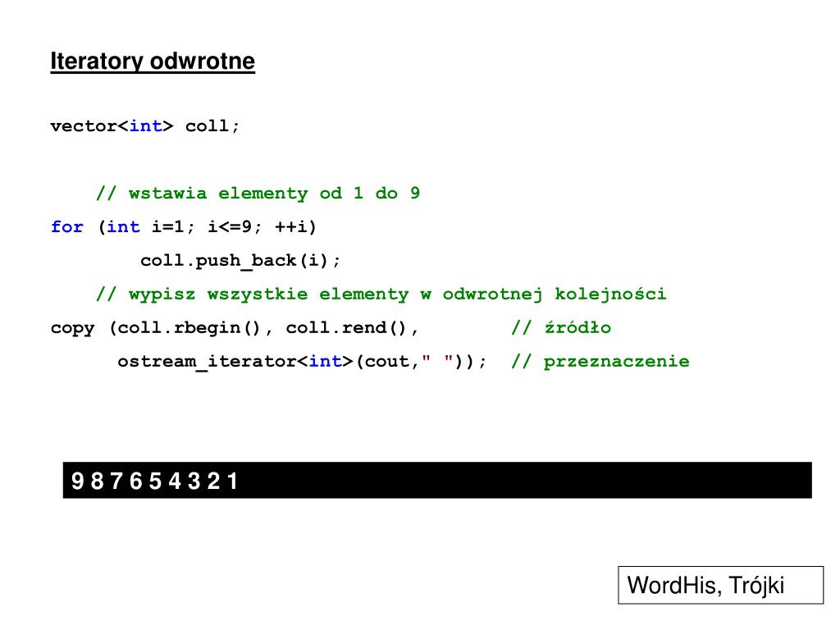The height and width of the screenshot is (630, 840).
Task: Click comment '// wstawia elementy od 1 do 9'
Action: 258,194
